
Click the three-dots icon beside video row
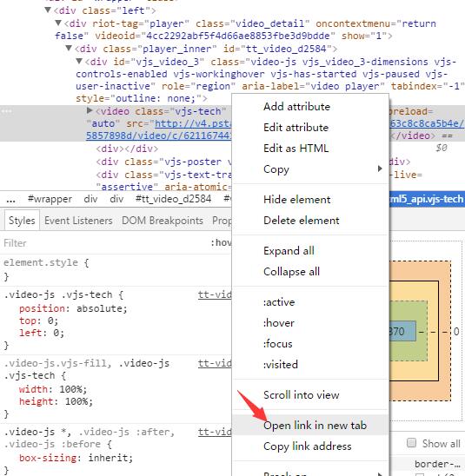click(7, 111)
